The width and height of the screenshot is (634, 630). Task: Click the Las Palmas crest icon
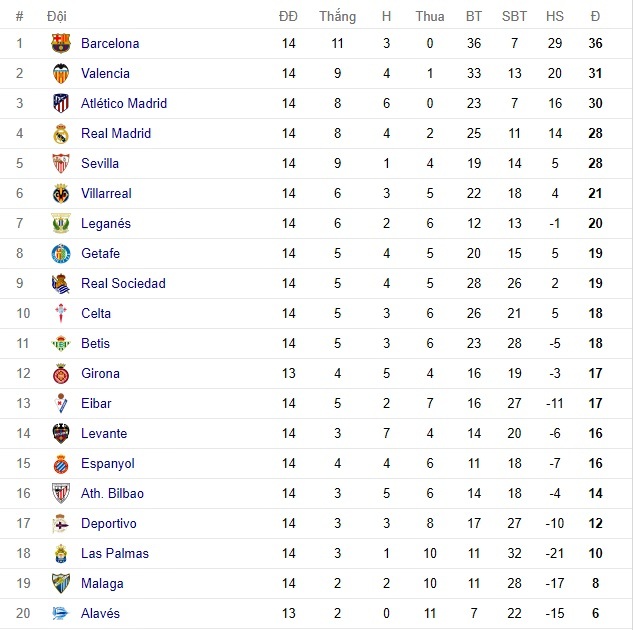[x=61, y=554]
